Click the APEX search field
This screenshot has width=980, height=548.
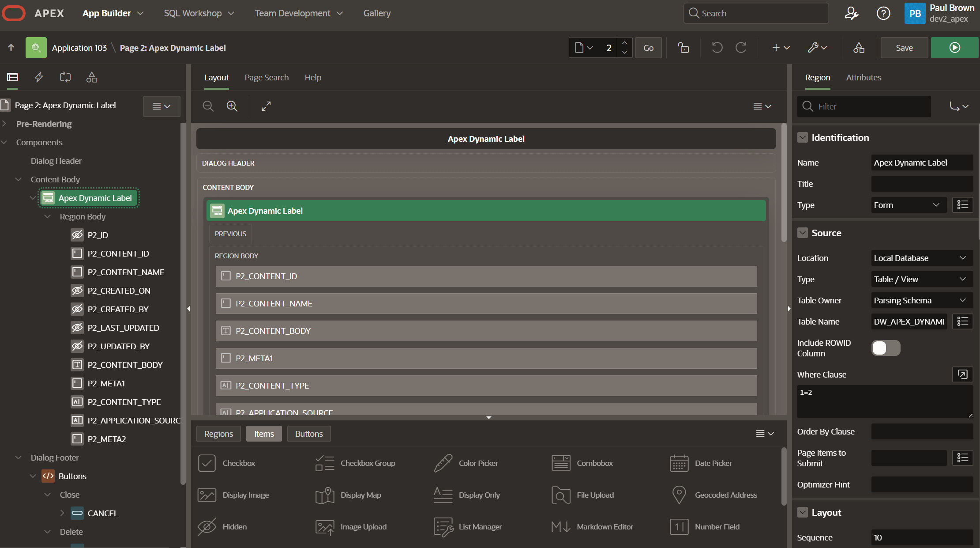(756, 13)
